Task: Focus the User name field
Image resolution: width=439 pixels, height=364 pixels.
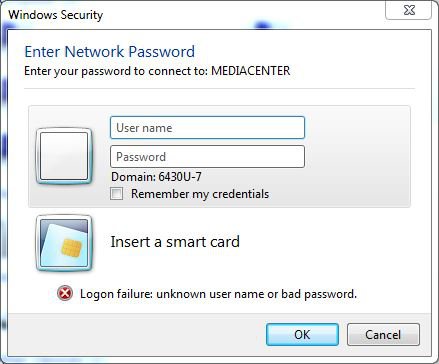Action: (207, 128)
